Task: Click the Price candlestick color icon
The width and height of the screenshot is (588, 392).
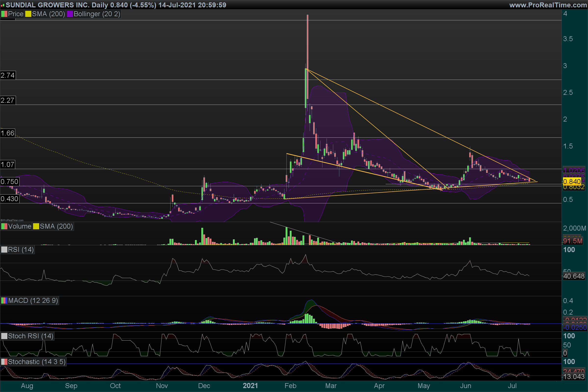Action: [4, 14]
